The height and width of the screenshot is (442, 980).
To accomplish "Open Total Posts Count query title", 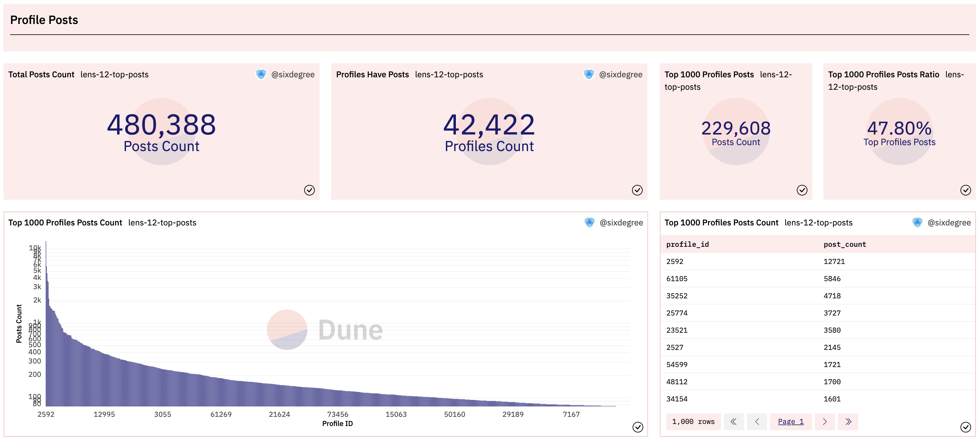I will pos(41,74).
